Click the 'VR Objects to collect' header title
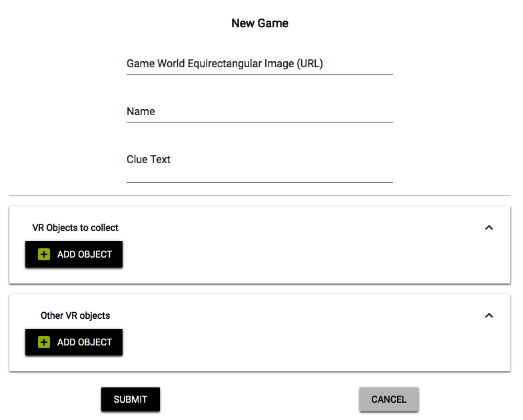 click(75, 228)
